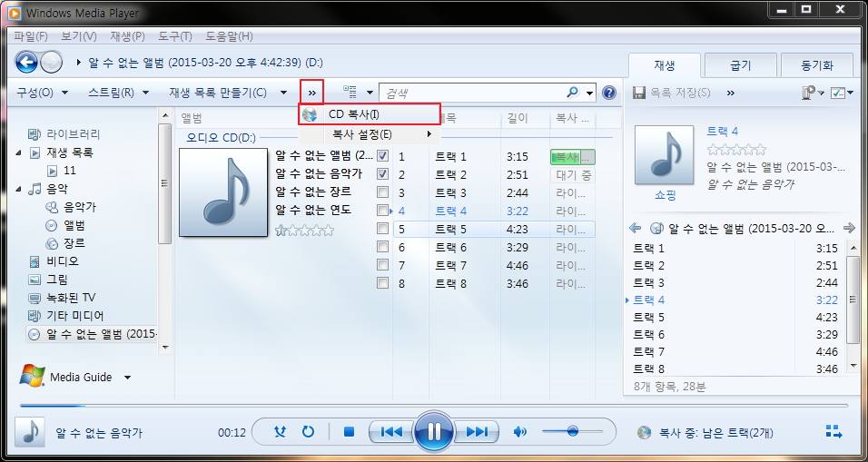This screenshot has height=462, width=868.
Task: Toggle shuffle playback
Action: pyautogui.click(x=281, y=431)
